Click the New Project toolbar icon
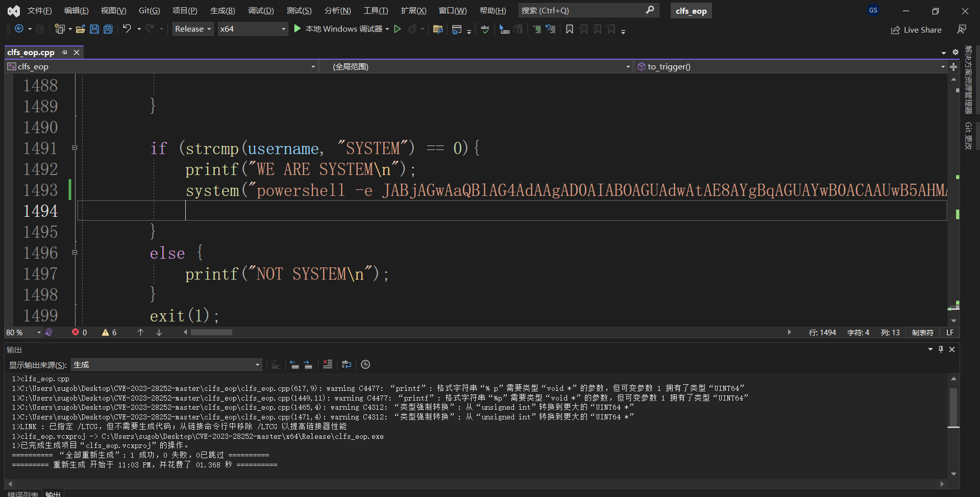Image resolution: width=980 pixels, height=497 pixels. (x=60, y=29)
